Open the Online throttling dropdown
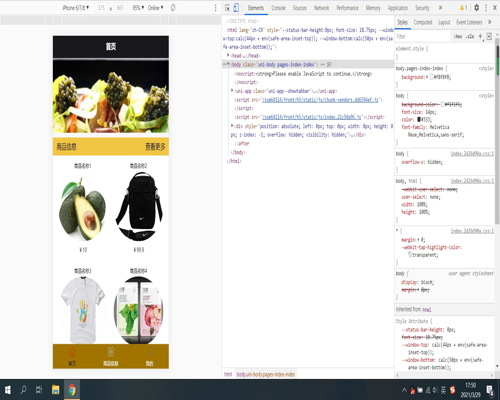 (155, 8)
